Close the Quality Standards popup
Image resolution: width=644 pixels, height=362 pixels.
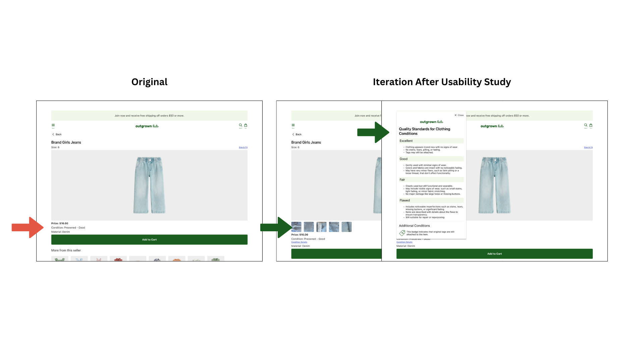pos(459,115)
